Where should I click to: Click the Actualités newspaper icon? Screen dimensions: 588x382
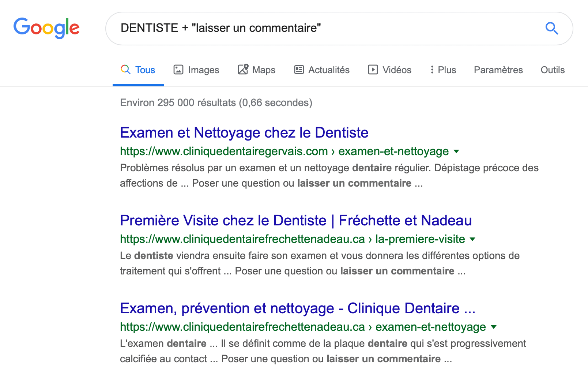pyautogui.click(x=299, y=70)
